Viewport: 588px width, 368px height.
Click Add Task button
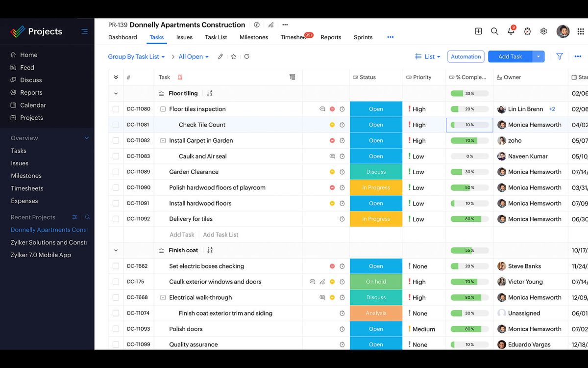click(x=510, y=56)
